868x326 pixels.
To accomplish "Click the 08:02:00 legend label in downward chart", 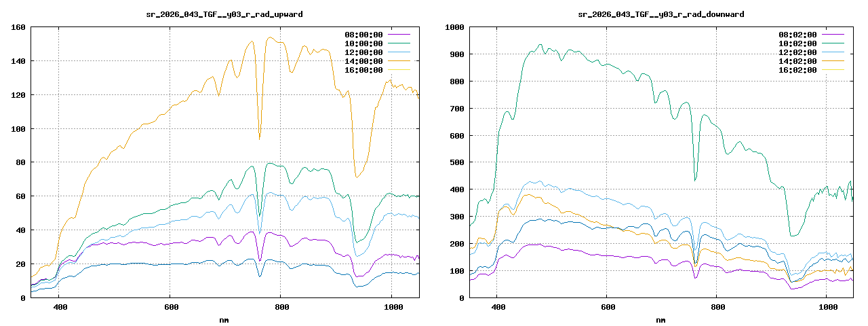I will pyautogui.click(x=797, y=35).
